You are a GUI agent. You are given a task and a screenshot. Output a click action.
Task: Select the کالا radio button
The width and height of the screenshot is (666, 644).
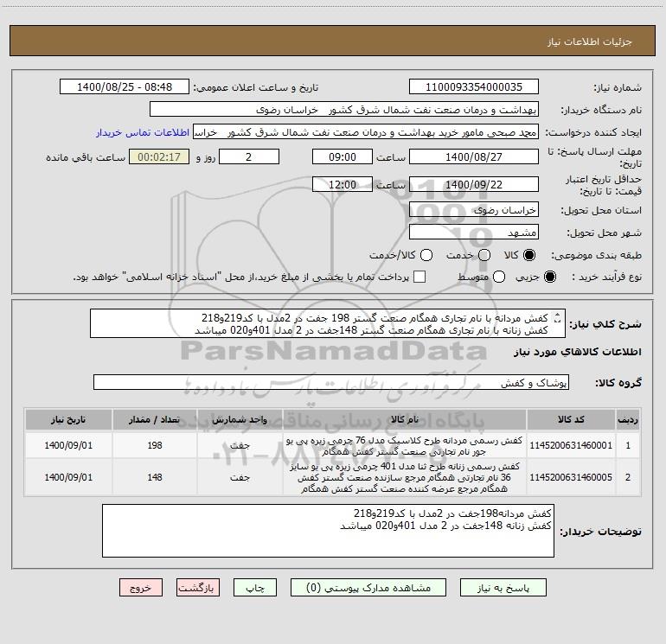tap(529, 255)
